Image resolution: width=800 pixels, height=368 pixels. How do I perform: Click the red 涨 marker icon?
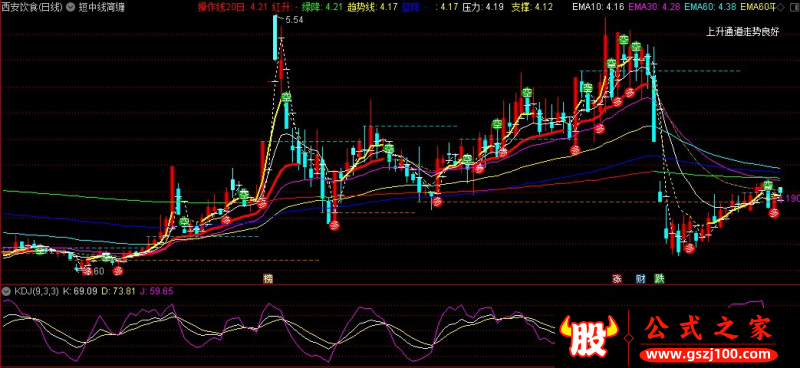(618, 279)
